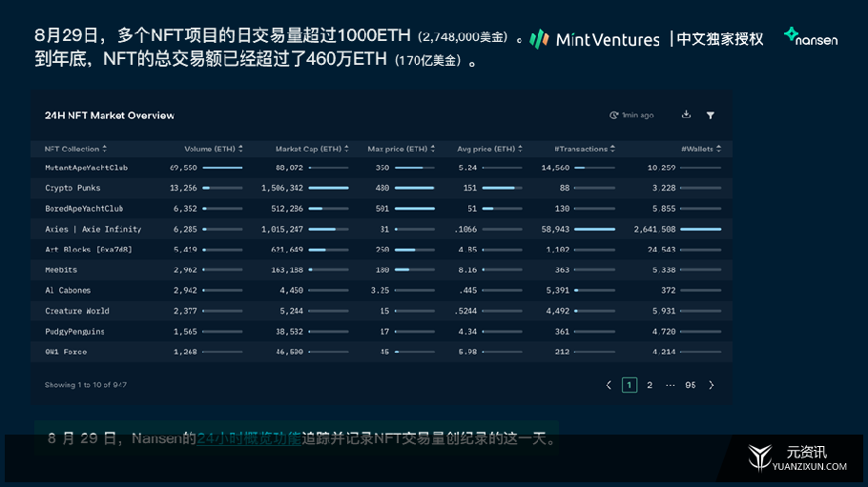This screenshot has width=868, height=487.
Task: Go to next page arrow
Action: (712, 385)
